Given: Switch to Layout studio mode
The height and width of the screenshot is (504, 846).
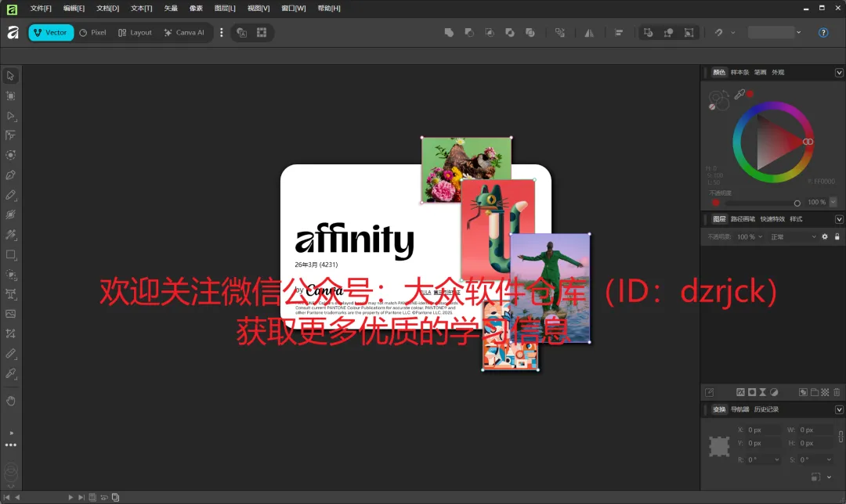Looking at the screenshot, I should tap(135, 32).
